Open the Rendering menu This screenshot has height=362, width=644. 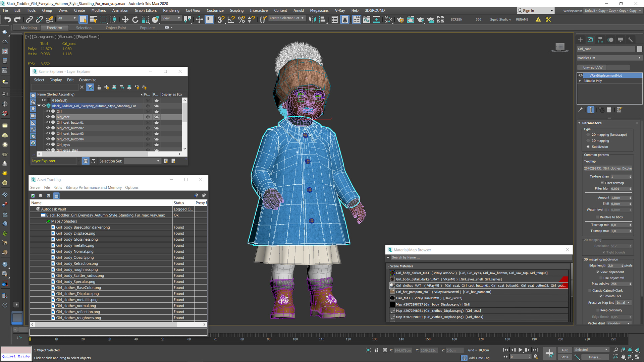[x=171, y=10]
